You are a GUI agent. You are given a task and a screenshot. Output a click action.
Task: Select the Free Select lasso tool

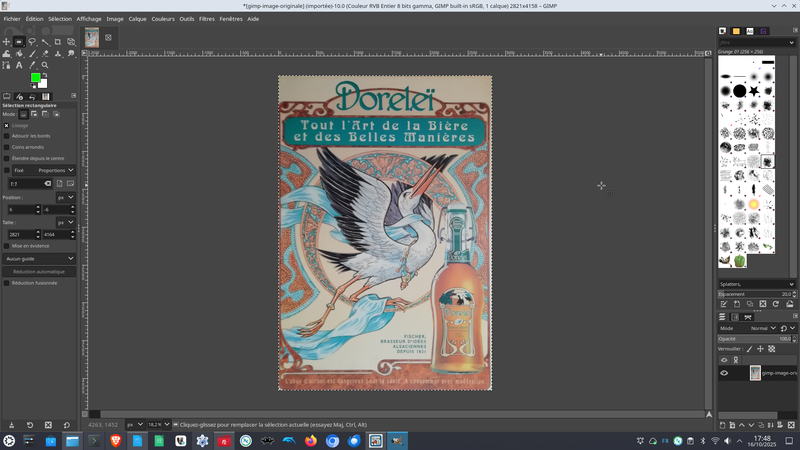(x=32, y=42)
